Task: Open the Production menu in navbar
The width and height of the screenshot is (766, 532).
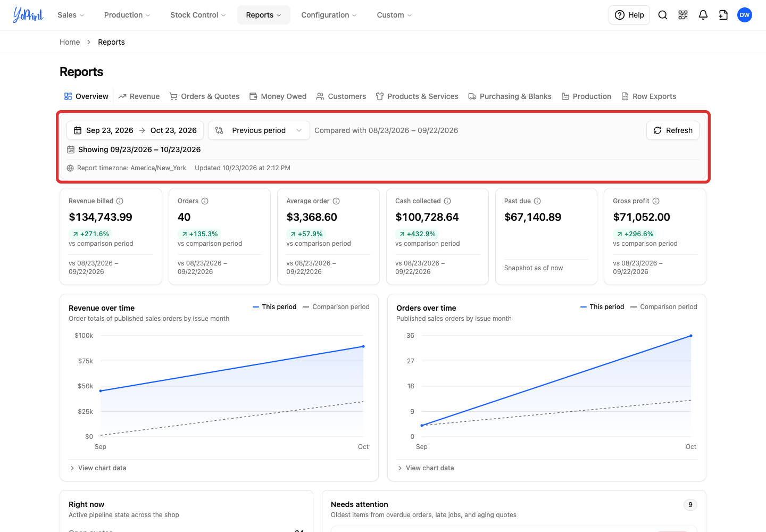Action: point(127,15)
